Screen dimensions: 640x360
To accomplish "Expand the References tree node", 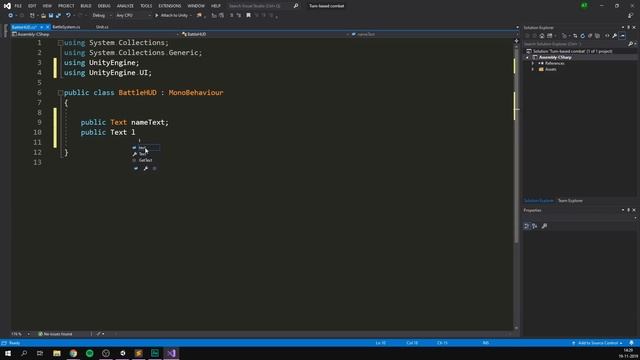I will click(x=533, y=63).
